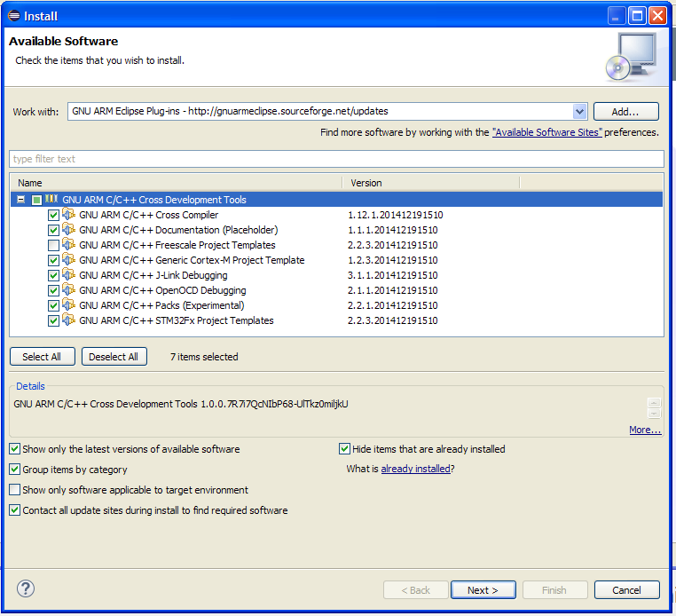Screen dimensions: 676x616
Task: Open the help question mark icon
Action: 26,588
